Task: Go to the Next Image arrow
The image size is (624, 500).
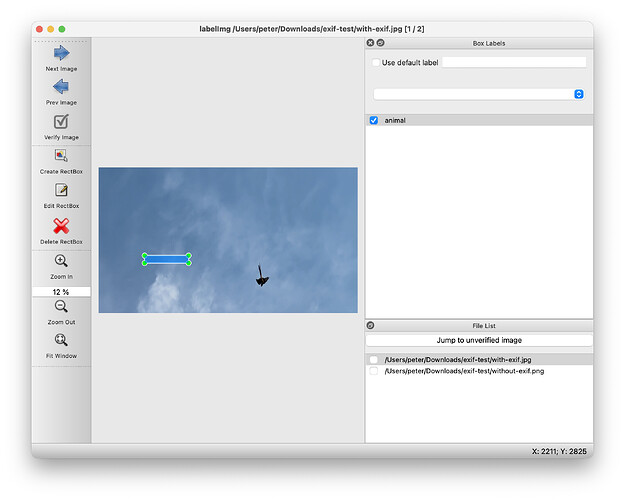Action: [61, 53]
